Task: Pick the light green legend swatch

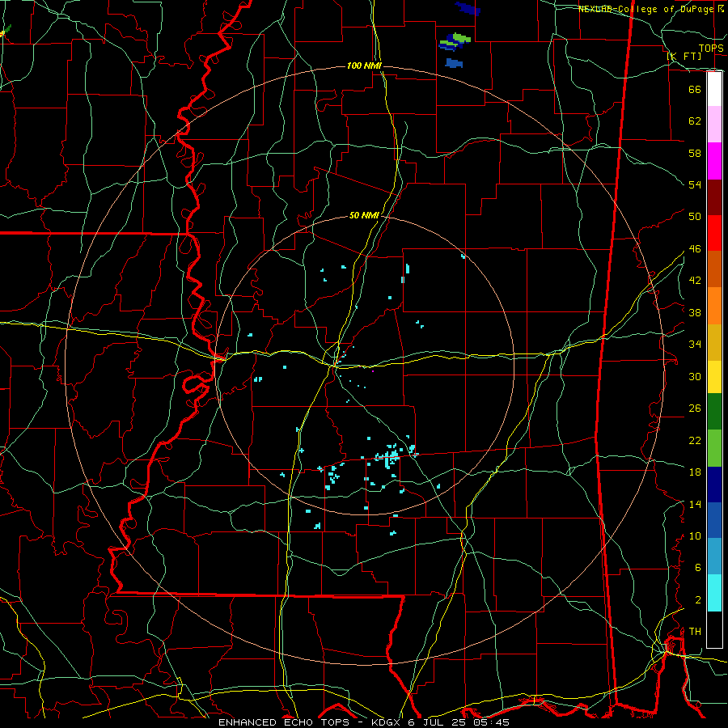Action: pyautogui.click(x=714, y=448)
